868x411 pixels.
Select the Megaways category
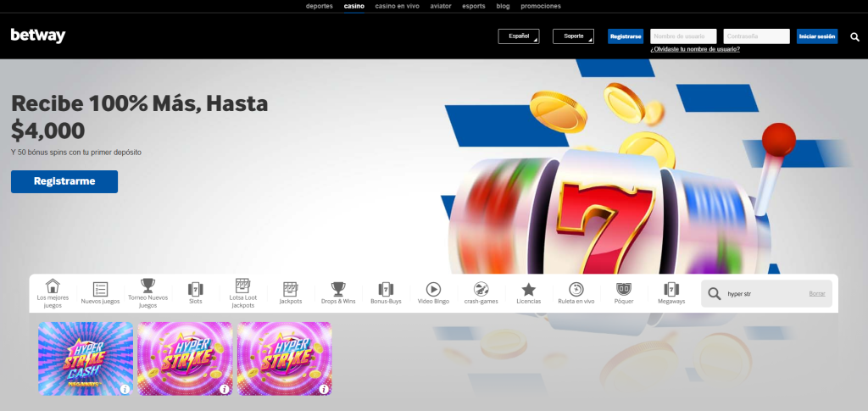point(671,293)
